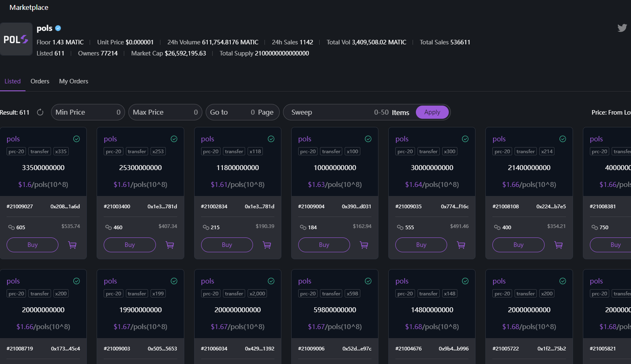Click seller address 0x208...1a6d
Viewport: 631px width, 364px height.
pos(65,206)
